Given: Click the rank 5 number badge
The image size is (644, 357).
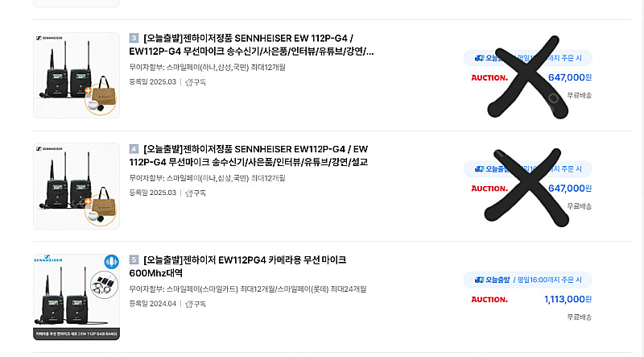Looking at the screenshot, I should coord(134,260).
